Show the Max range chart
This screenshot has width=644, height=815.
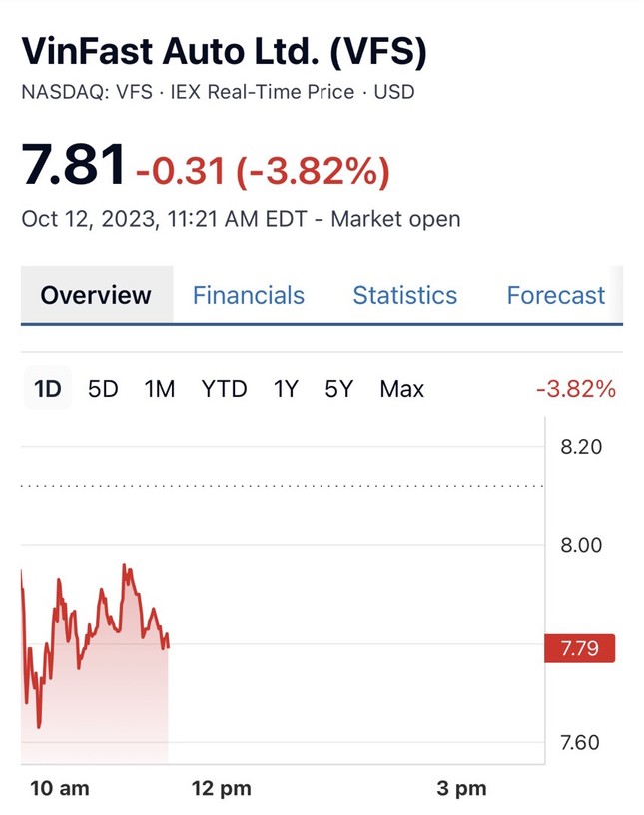(x=401, y=389)
